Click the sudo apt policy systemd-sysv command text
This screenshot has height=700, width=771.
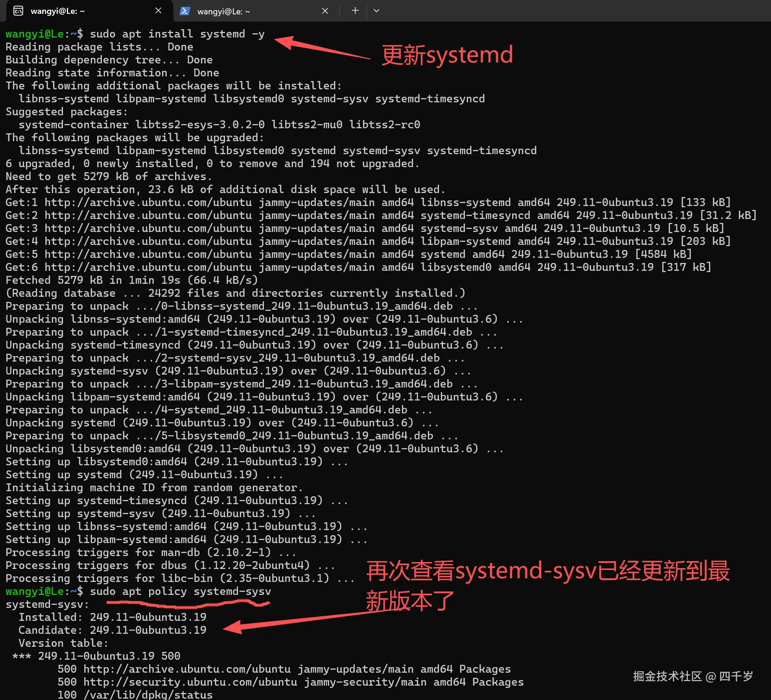point(180,591)
